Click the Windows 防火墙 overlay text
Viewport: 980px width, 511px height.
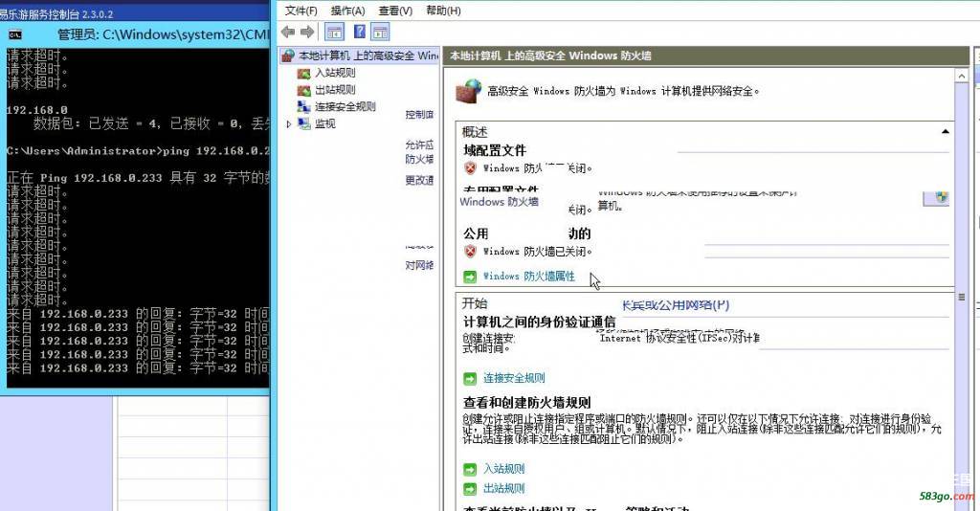click(499, 202)
